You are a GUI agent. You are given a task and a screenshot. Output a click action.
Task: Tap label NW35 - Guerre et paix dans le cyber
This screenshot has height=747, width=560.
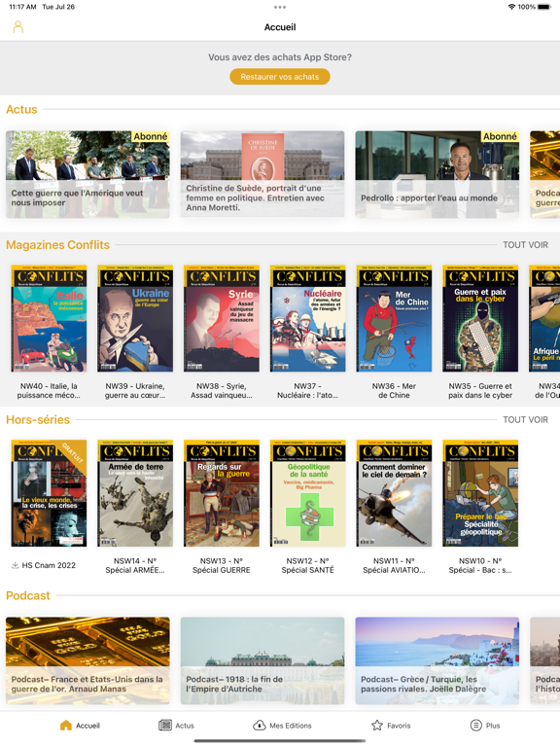[x=480, y=391]
